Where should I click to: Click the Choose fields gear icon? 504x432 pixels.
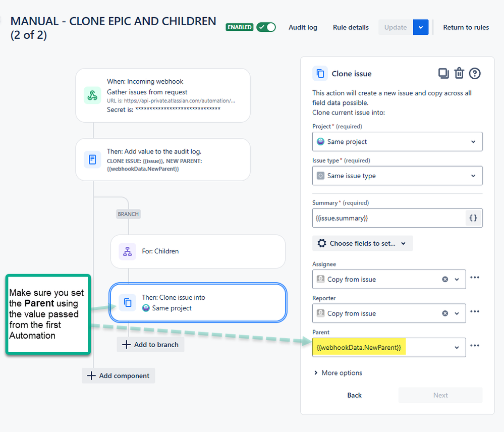point(322,243)
